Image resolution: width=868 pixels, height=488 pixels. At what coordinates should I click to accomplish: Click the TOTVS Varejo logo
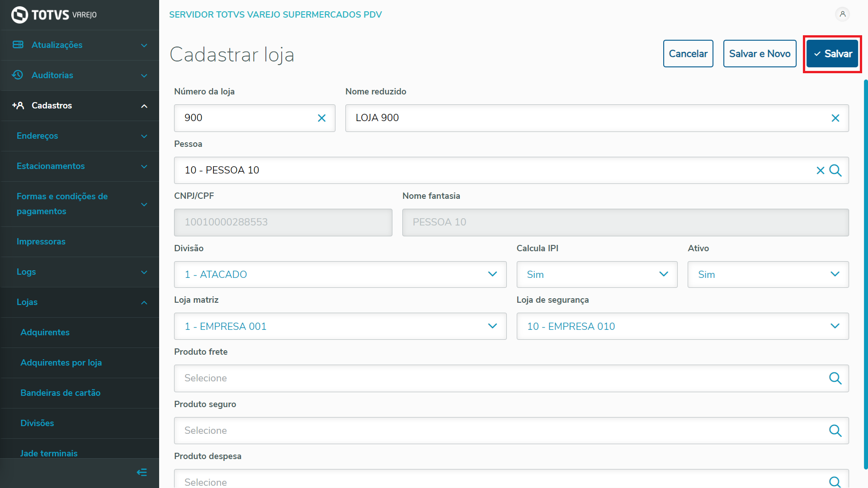coord(54,15)
